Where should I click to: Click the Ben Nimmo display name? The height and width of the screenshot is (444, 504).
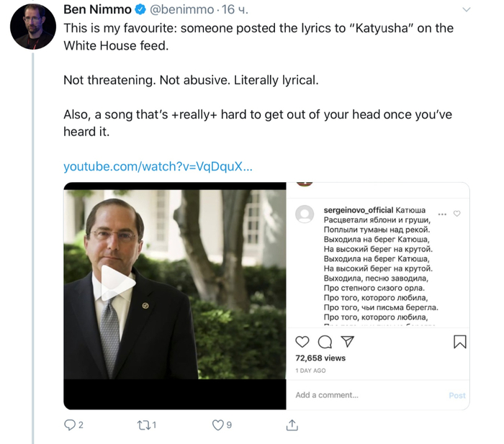pos(97,9)
